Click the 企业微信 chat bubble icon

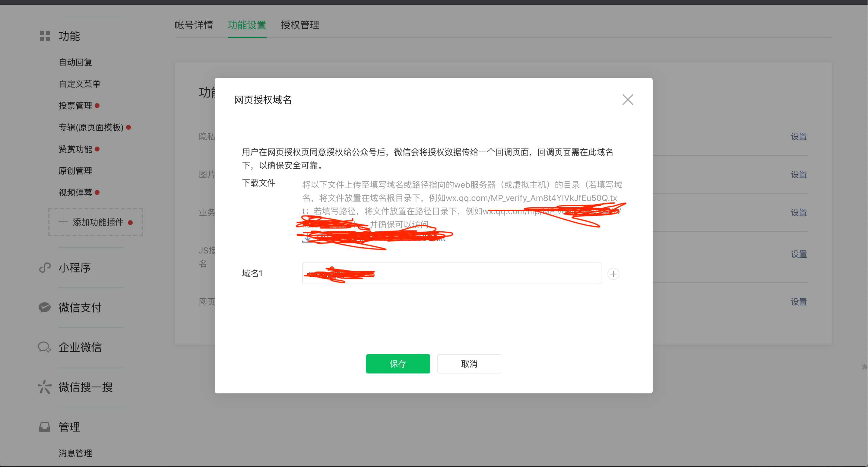pos(44,347)
